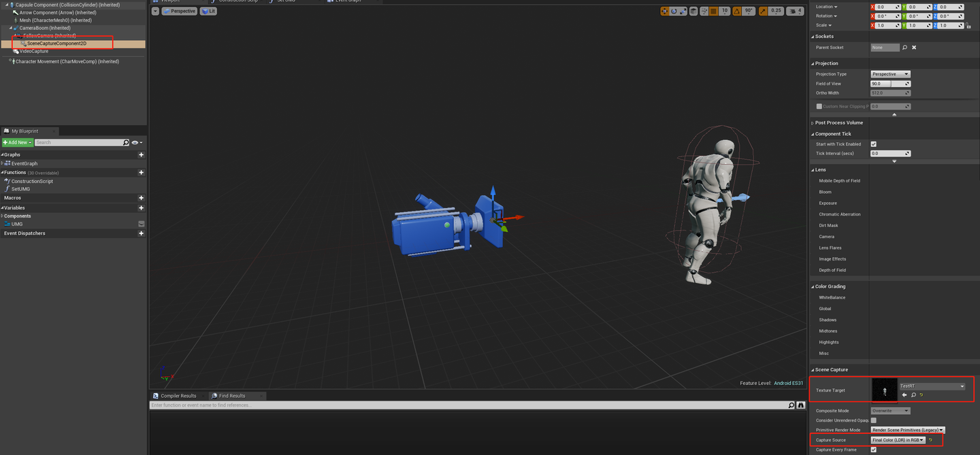Select the Translate tool in viewport toolbar
980x455 pixels.
coord(665,11)
